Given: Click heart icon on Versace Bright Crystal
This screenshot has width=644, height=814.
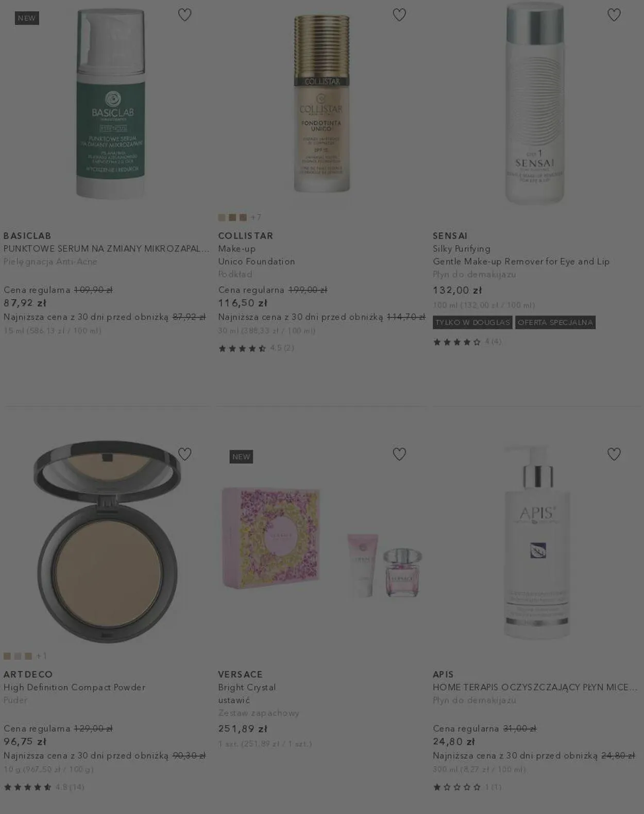Looking at the screenshot, I should [399, 454].
